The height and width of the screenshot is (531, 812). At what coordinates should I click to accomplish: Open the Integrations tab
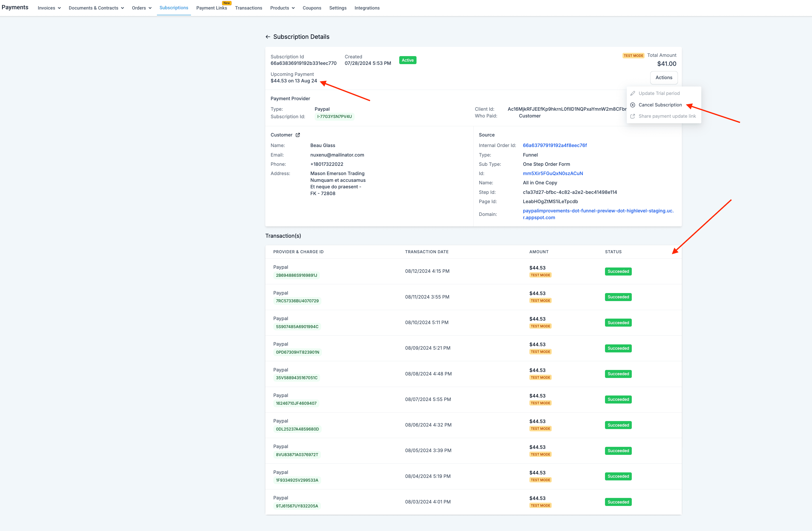point(367,8)
